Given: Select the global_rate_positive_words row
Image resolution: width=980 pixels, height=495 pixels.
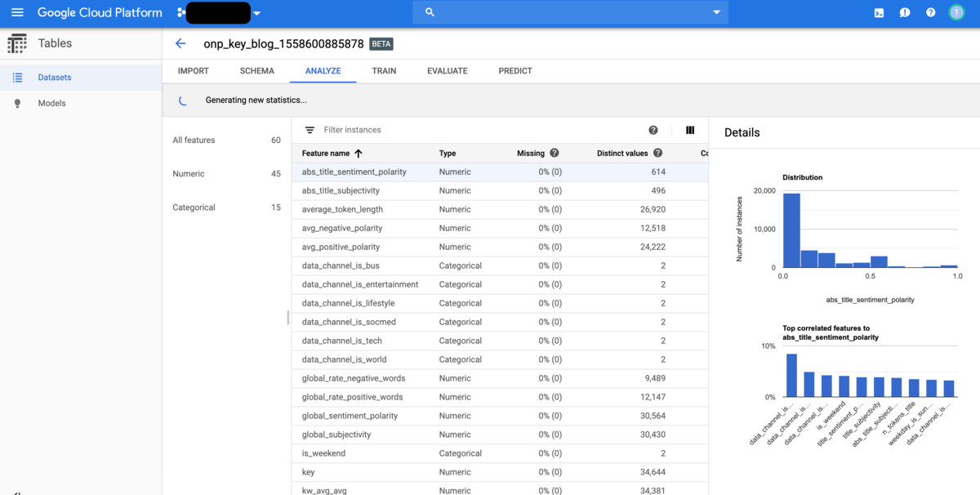Looking at the screenshot, I should click(500, 398).
